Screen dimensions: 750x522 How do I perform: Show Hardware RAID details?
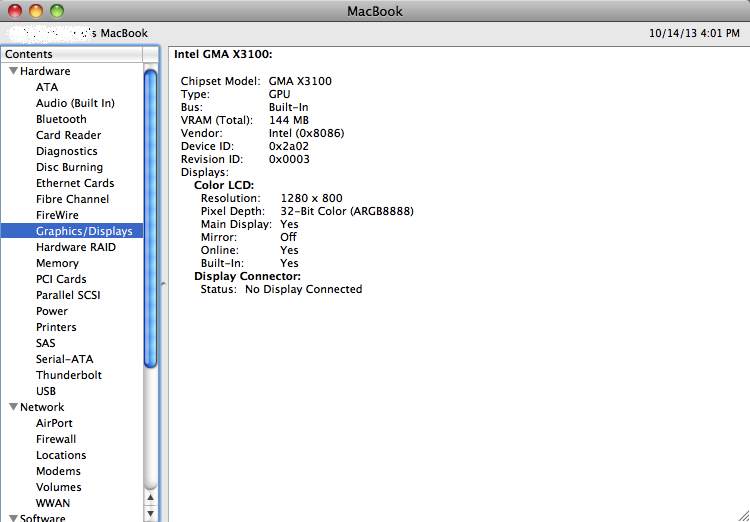(76, 247)
